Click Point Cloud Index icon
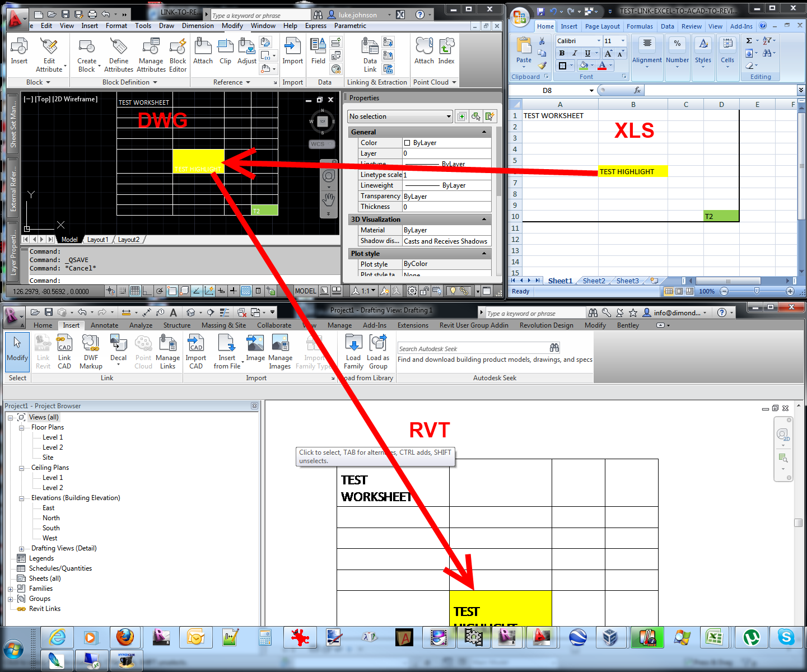 click(446, 52)
